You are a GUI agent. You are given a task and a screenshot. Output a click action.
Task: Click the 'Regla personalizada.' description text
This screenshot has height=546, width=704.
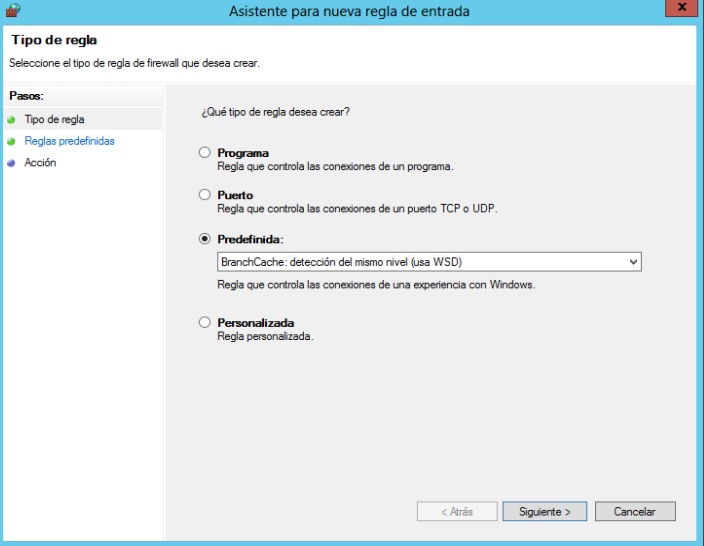pos(265,337)
